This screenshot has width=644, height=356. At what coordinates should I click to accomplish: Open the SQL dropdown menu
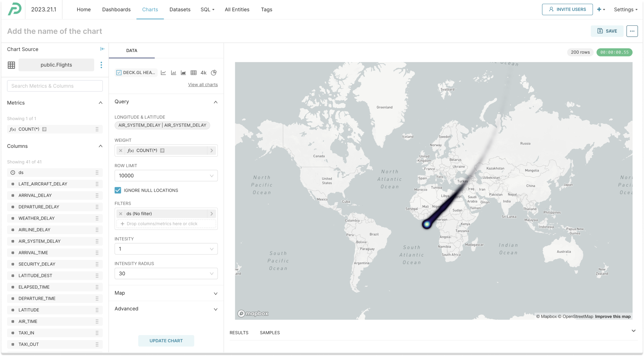(207, 9)
